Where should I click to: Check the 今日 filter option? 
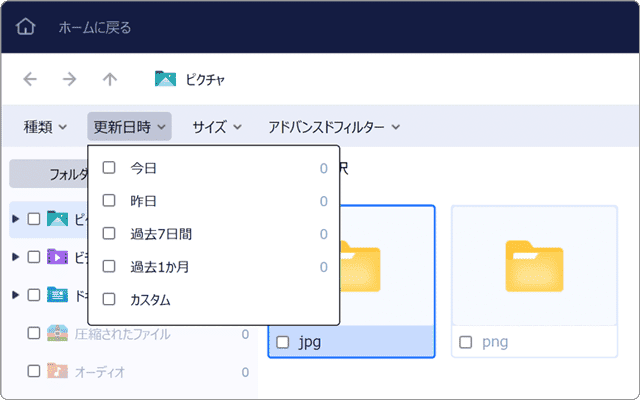[109, 167]
